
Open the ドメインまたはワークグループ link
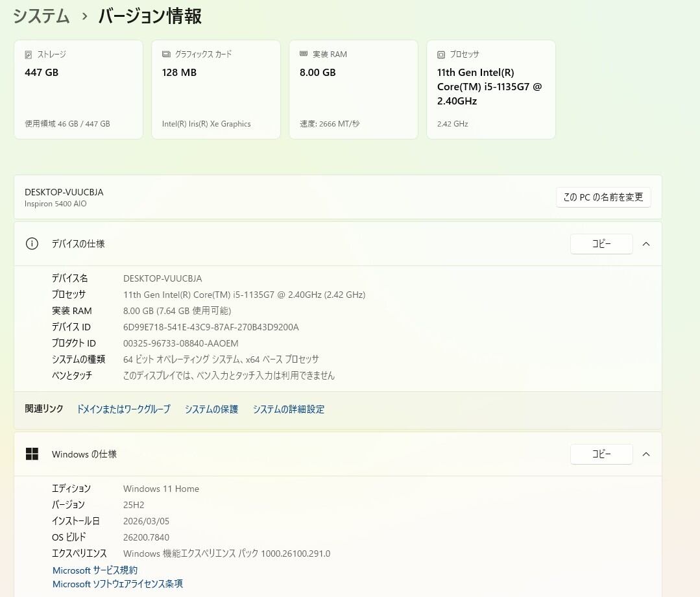(x=123, y=409)
